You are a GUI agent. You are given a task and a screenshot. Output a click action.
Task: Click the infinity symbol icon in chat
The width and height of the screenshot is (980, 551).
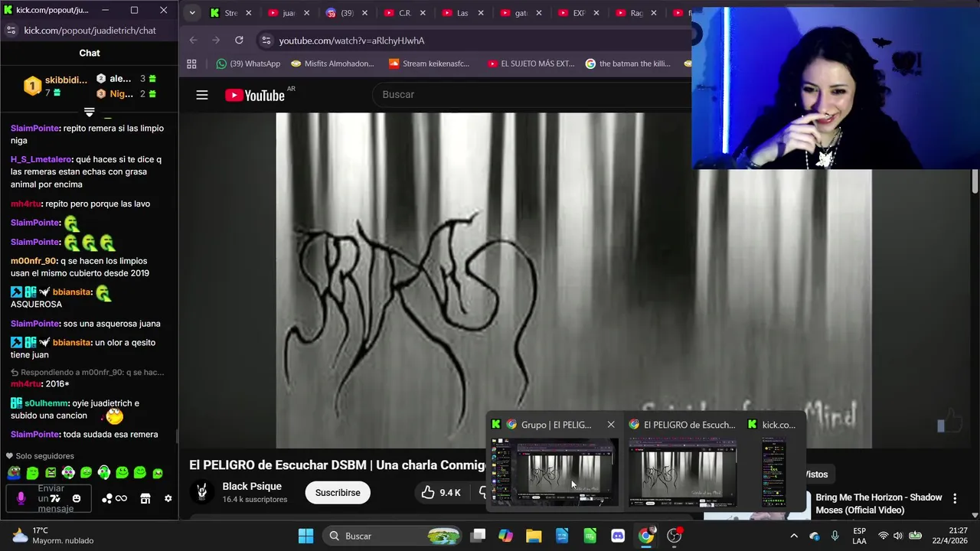point(121,498)
